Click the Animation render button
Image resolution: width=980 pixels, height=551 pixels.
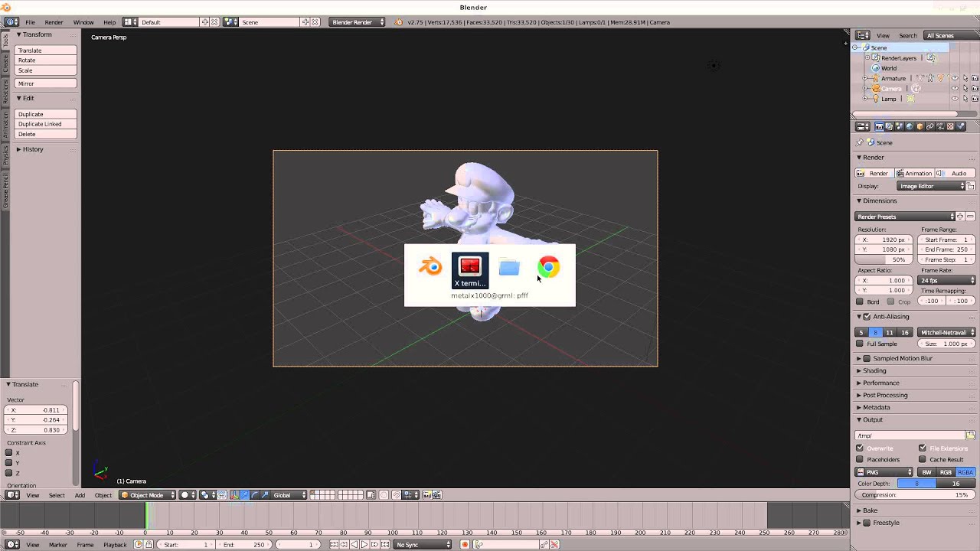915,173
